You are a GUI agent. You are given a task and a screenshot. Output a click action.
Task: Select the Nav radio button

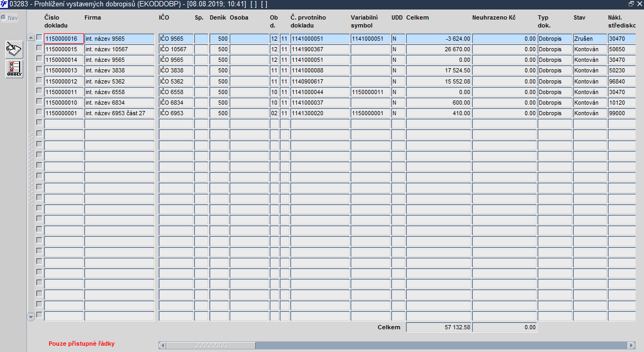[x=4, y=17]
